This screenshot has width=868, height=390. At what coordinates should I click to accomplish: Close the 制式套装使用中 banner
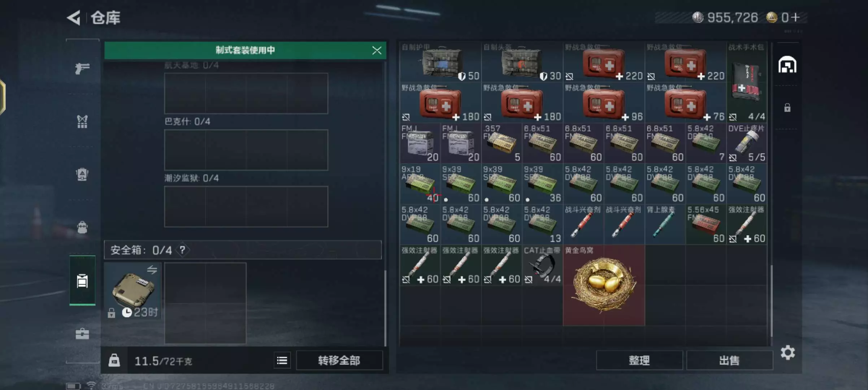[x=377, y=50]
